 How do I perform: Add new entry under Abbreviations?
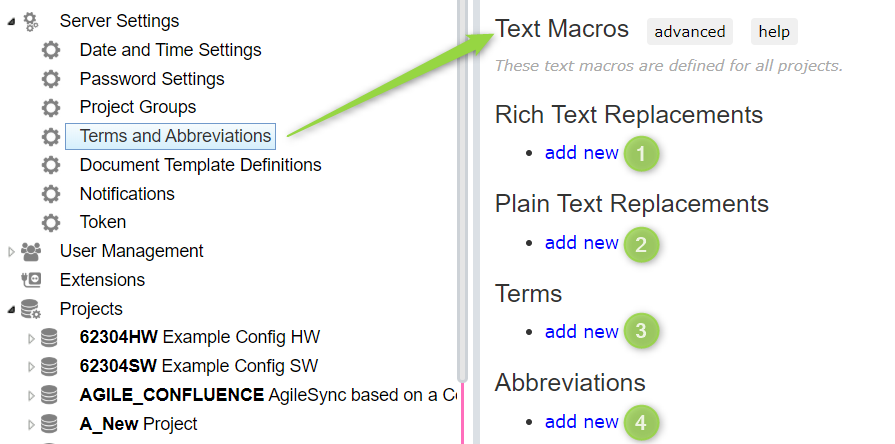582,422
